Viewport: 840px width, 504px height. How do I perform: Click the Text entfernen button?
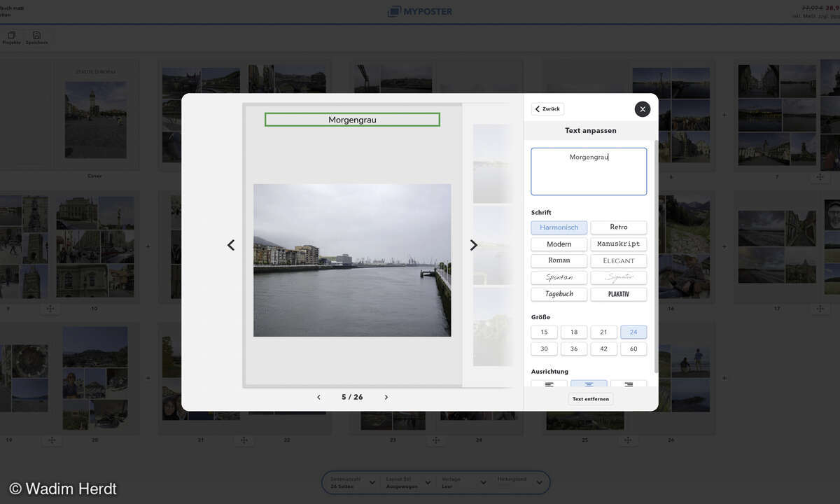click(590, 398)
